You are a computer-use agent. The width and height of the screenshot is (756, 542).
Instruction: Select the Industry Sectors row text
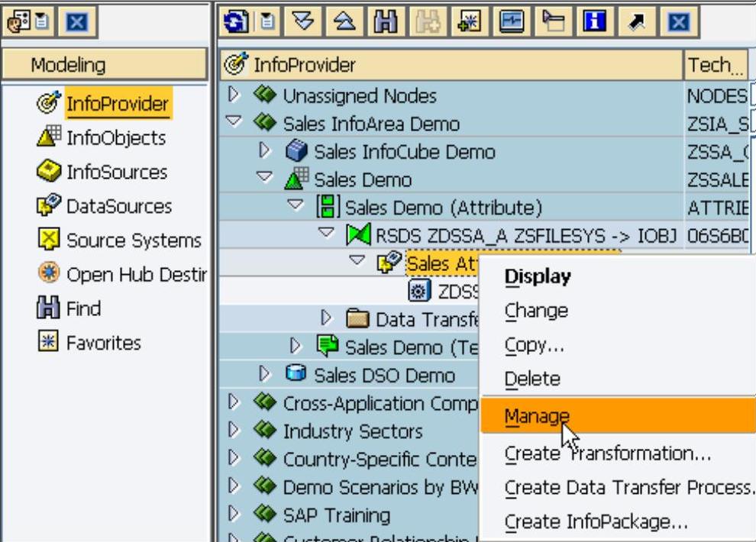click(353, 431)
